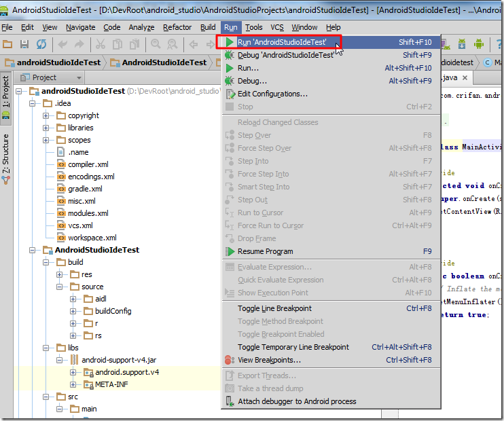Click the Save All floppy disk icon

coord(24,44)
